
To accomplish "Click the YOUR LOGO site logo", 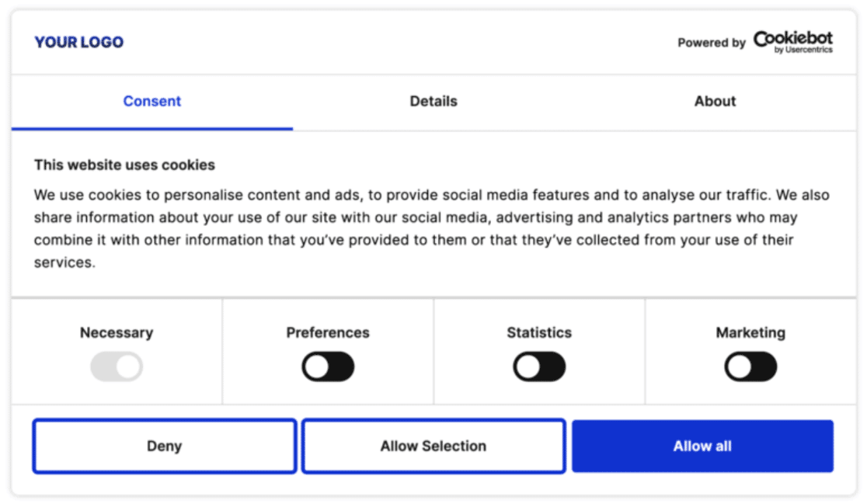I will 78,43.
